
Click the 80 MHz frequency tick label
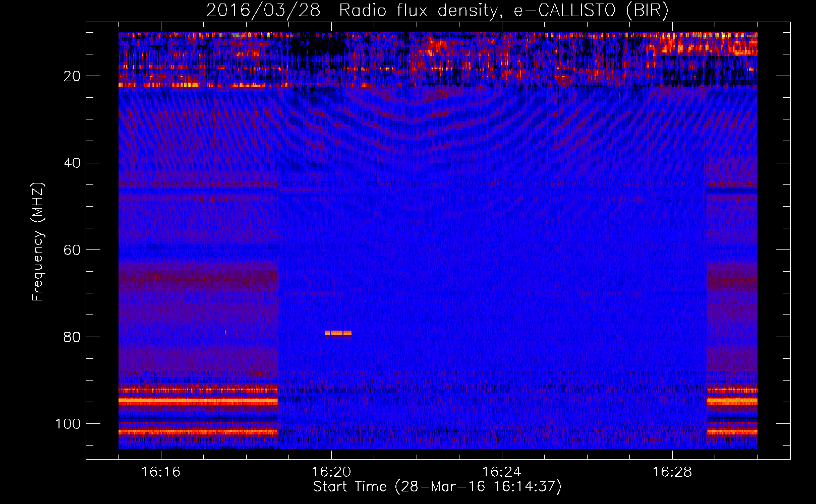click(72, 337)
